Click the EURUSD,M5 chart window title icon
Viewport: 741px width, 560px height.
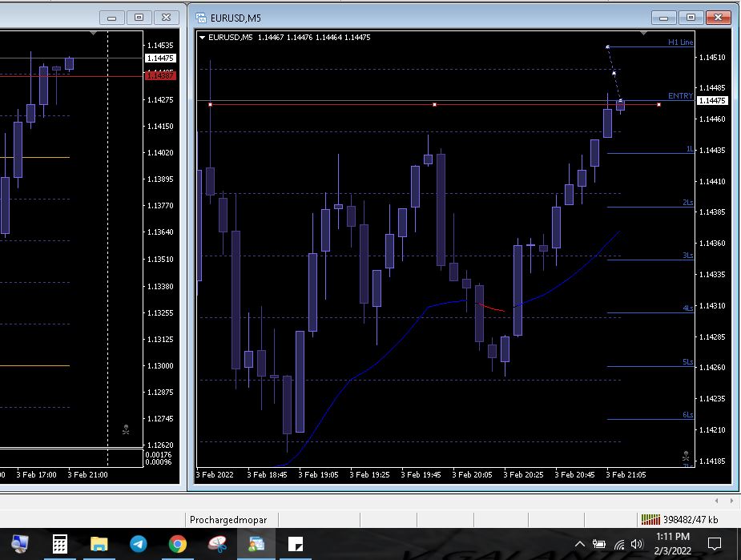(x=201, y=18)
